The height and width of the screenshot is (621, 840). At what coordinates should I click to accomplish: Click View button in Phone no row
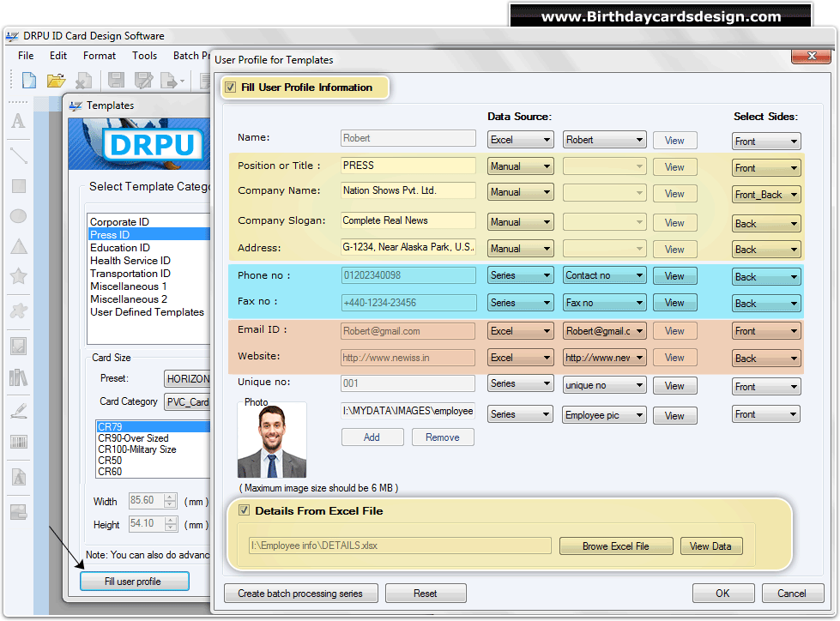coord(675,275)
